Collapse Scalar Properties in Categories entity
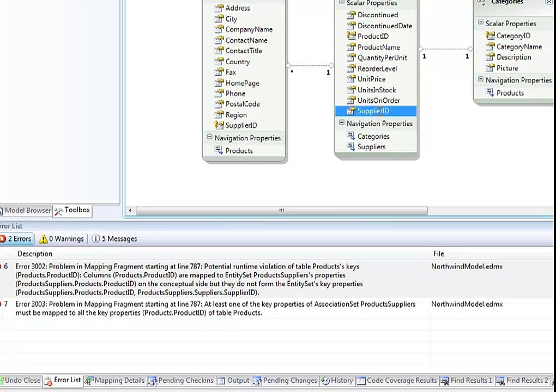The height and width of the screenshot is (392, 556). point(481,22)
